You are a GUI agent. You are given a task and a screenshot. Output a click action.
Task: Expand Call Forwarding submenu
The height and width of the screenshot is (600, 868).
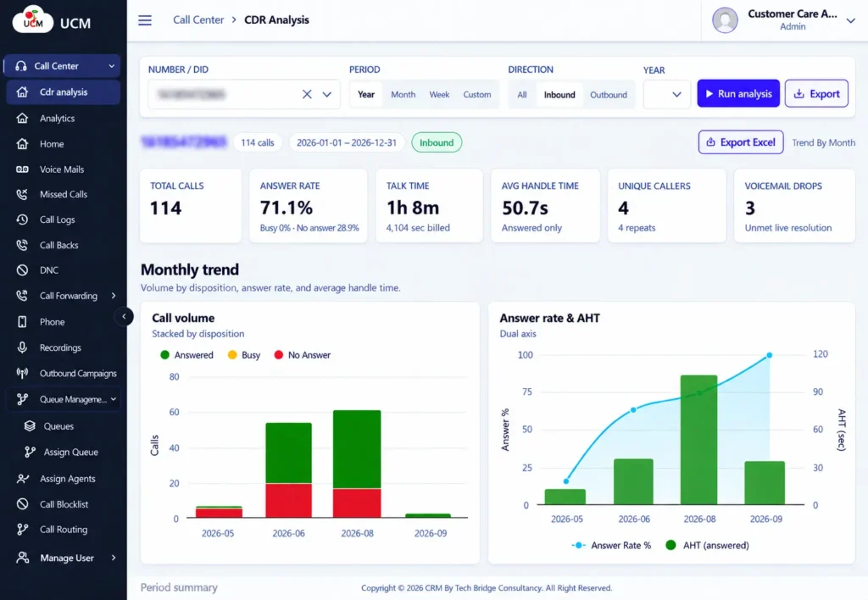pyautogui.click(x=114, y=296)
